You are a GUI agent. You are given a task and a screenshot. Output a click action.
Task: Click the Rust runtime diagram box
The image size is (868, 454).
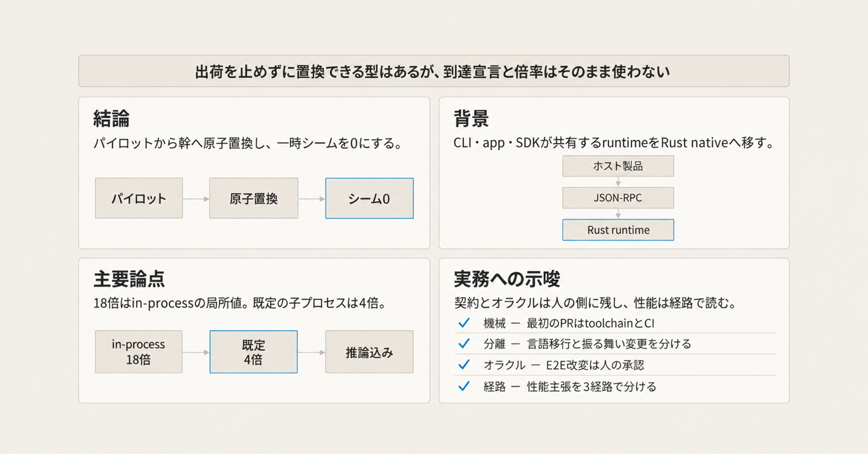618,230
